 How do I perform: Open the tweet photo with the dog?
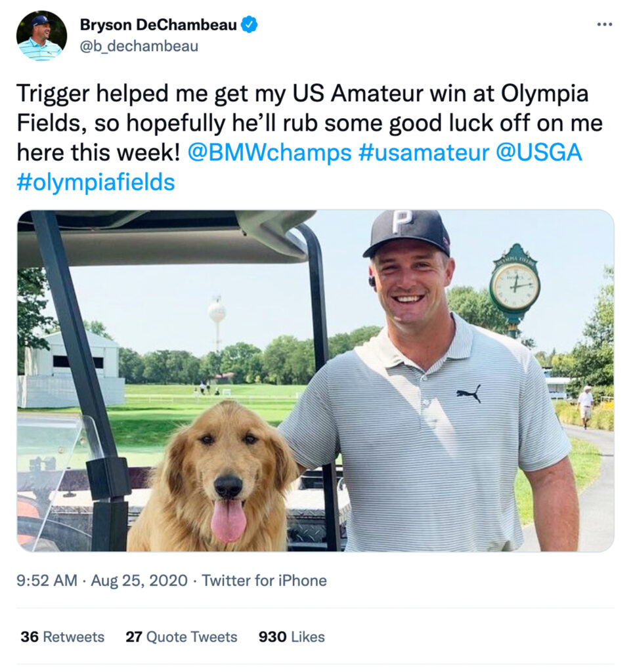pyautogui.click(x=315, y=381)
